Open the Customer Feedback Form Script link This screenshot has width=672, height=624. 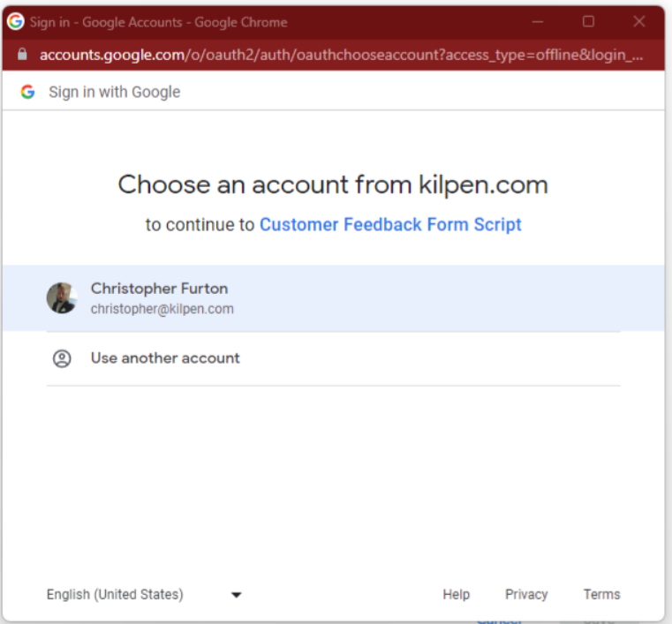(390, 224)
